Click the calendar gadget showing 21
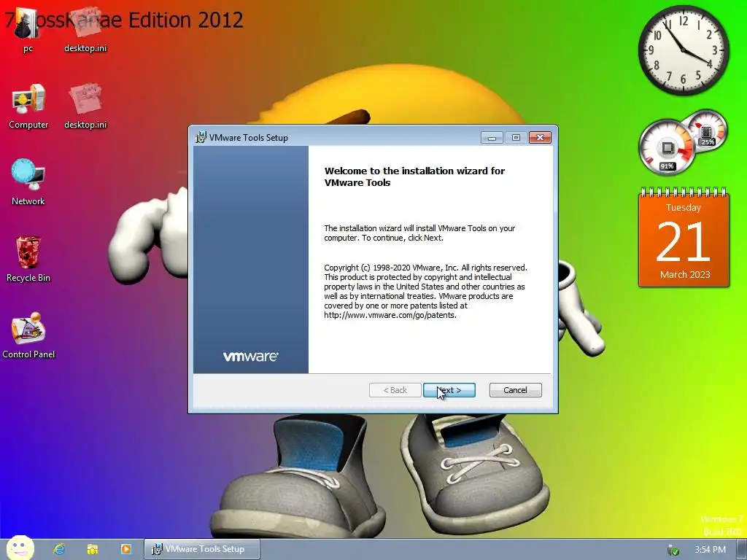Image resolution: width=747 pixels, height=560 pixels. [x=684, y=238]
